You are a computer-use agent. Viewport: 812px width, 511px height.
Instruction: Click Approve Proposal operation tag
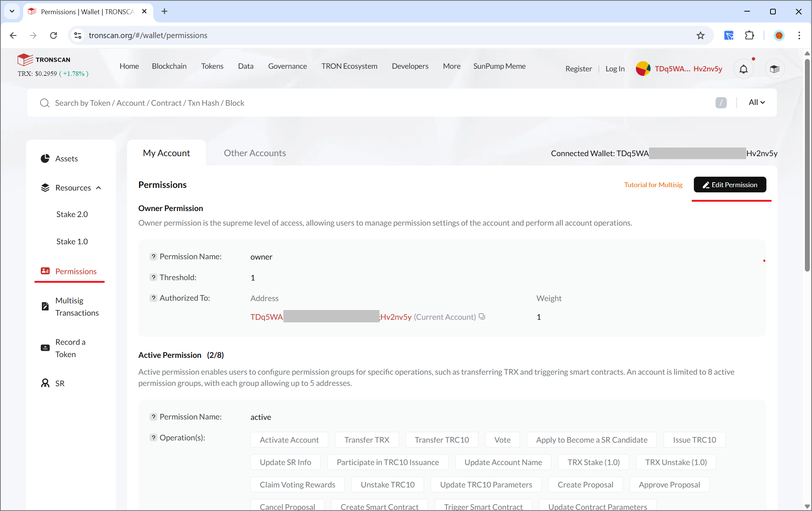(x=669, y=485)
